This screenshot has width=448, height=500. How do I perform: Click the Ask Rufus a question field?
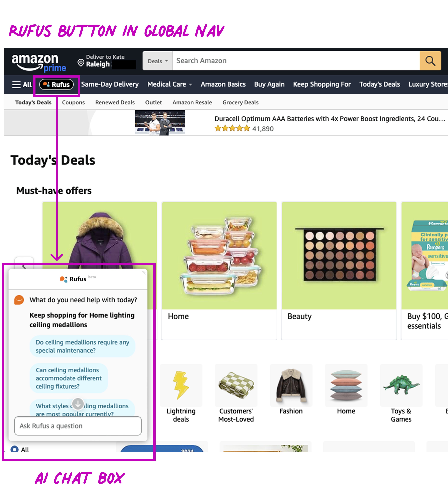(x=78, y=426)
